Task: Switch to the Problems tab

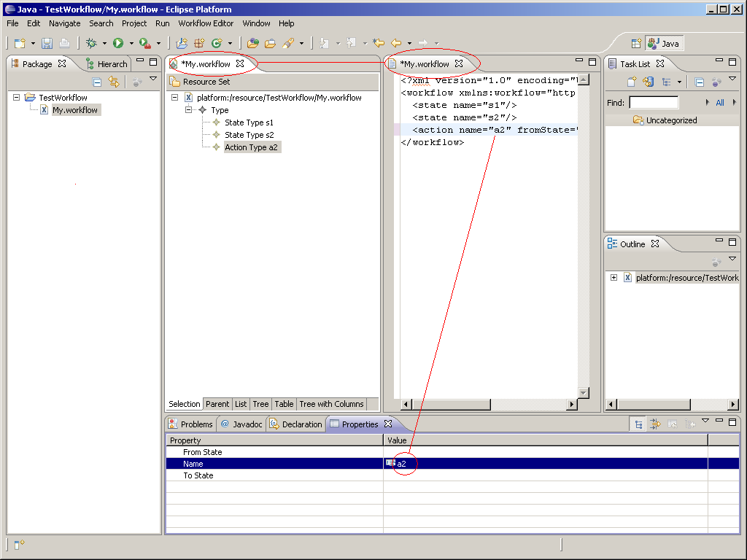Action: [191, 424]
